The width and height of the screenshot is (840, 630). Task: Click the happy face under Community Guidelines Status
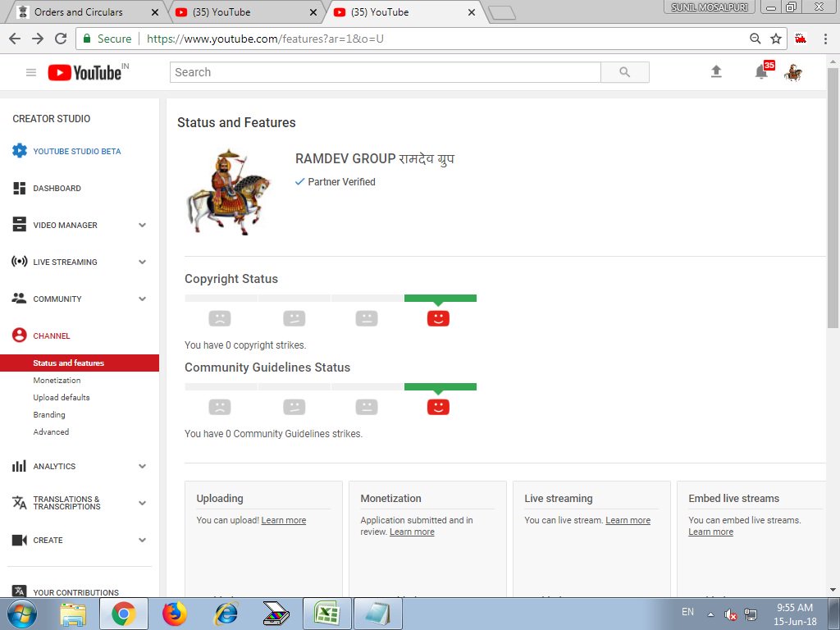tap(438, 407)
